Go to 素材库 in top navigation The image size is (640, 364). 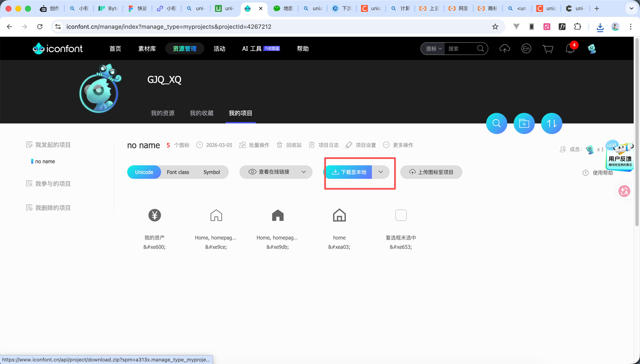coord(147,49)
